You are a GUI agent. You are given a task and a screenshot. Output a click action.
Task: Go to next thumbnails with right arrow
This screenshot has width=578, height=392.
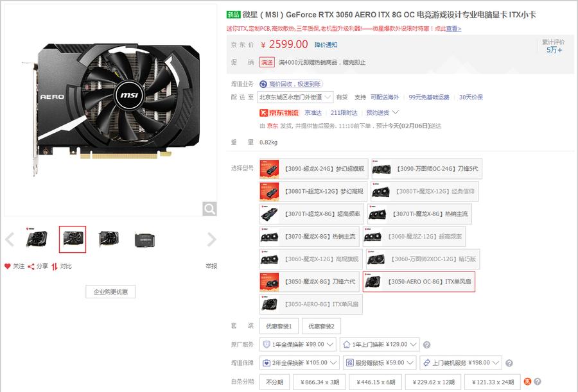point(211,239)
